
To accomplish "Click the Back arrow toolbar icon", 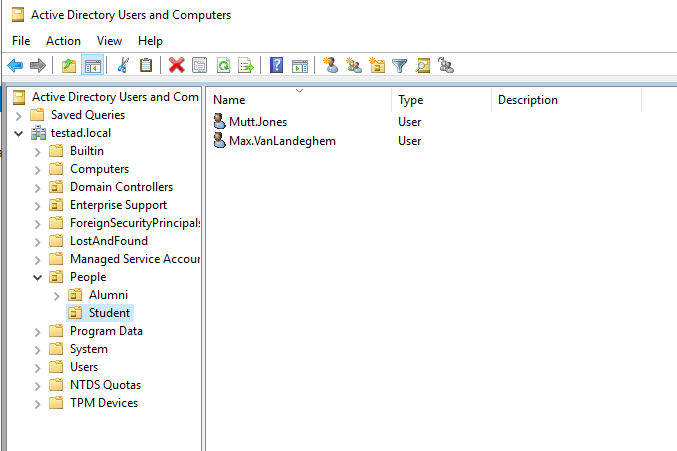I will (x=15, y=66).
